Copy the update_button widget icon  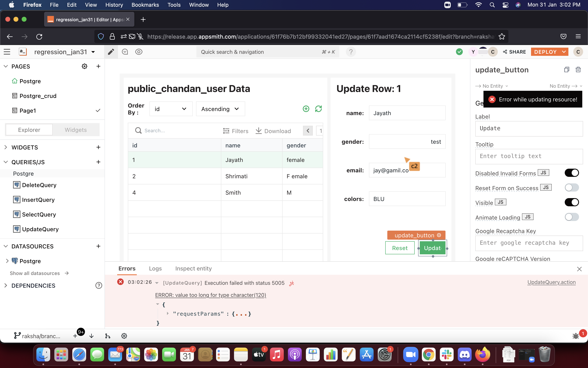[x=567, y=70]
